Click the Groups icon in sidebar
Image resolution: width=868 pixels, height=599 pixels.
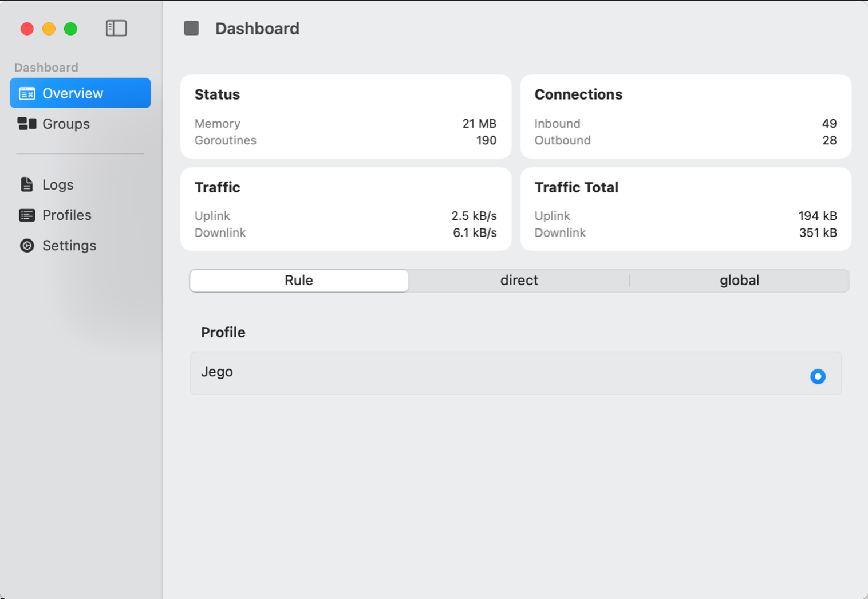tap(27, 124)
